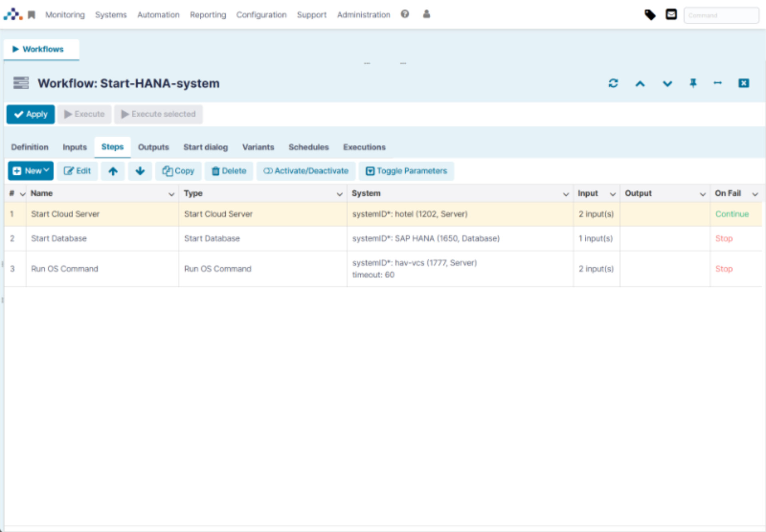Click the refresh workflow icon
The width and height of the screenshot is (766, 532).
tap(613, 83)
